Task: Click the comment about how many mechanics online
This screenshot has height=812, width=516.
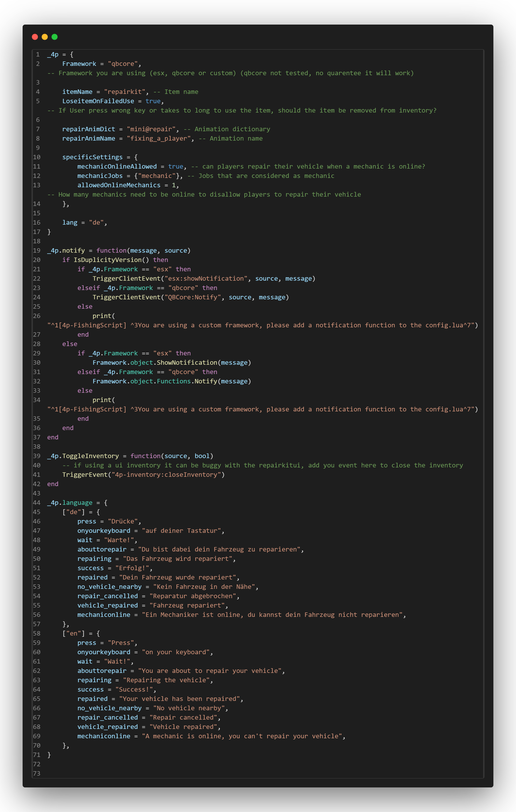Action: click(204, 195)
